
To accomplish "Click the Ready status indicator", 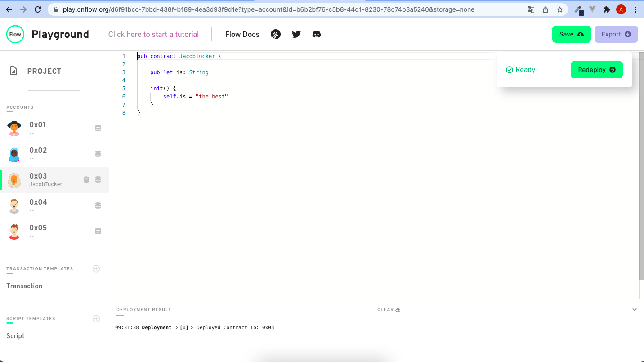I will (520, 69).
